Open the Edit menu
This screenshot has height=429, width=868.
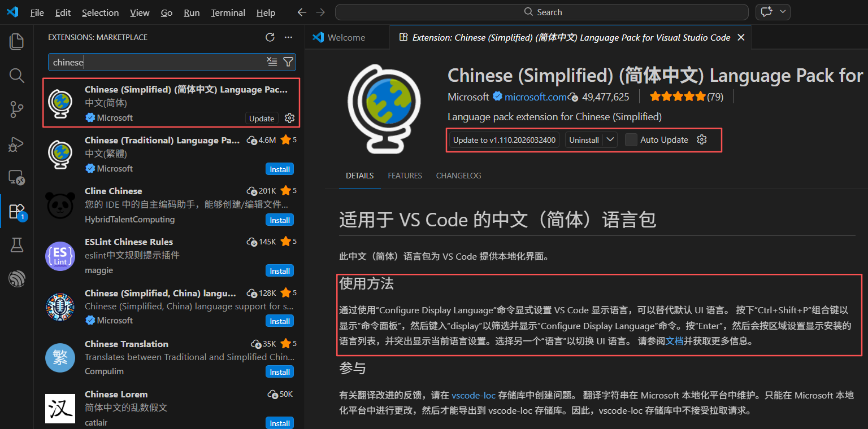coord(63,12)
